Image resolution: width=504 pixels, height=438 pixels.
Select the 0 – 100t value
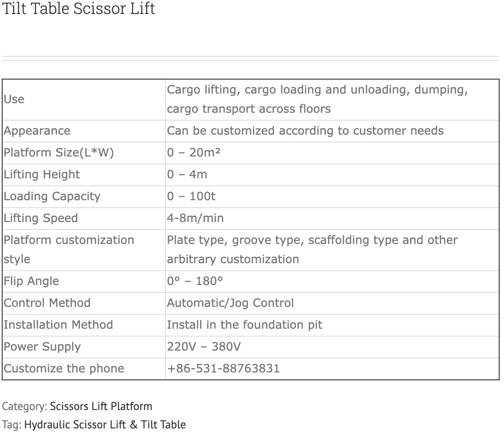(191, 196)
